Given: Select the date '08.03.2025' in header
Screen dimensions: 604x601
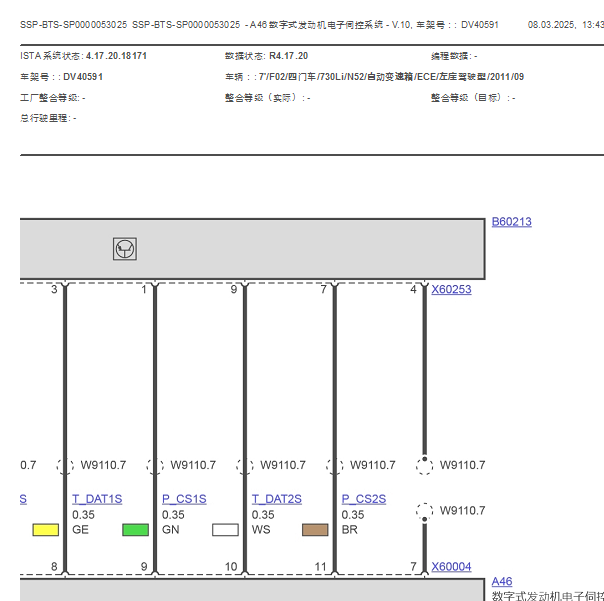Looking at the screenshot, I should click(x=552, y=25).
